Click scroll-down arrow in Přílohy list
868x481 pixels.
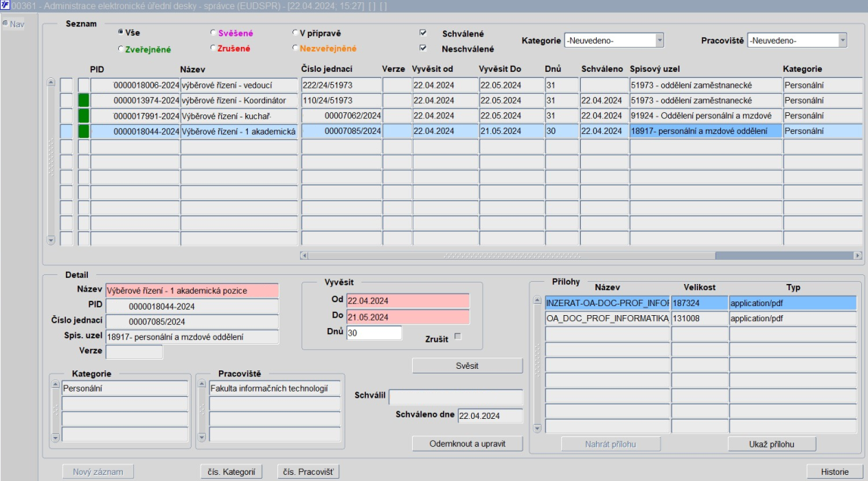click(x=537, y=429)
